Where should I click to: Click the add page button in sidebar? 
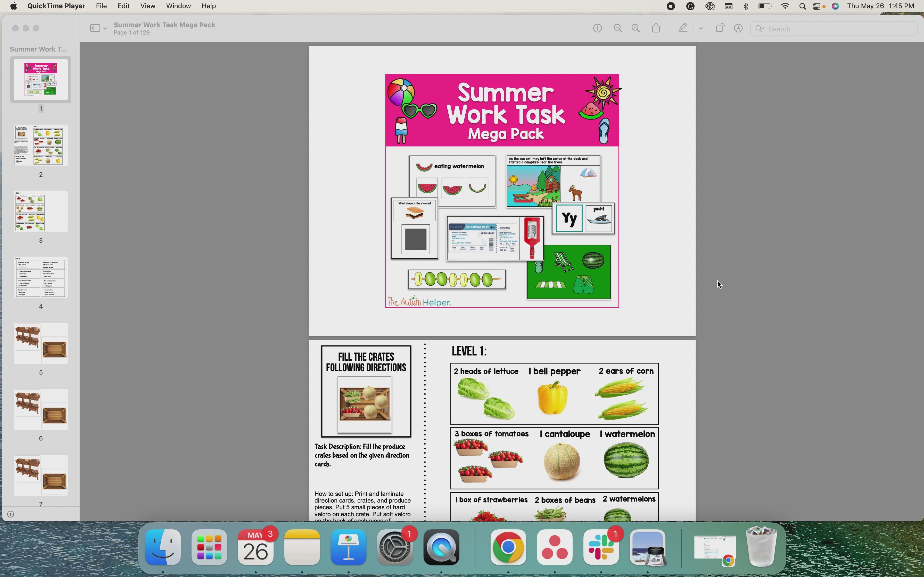10,514
